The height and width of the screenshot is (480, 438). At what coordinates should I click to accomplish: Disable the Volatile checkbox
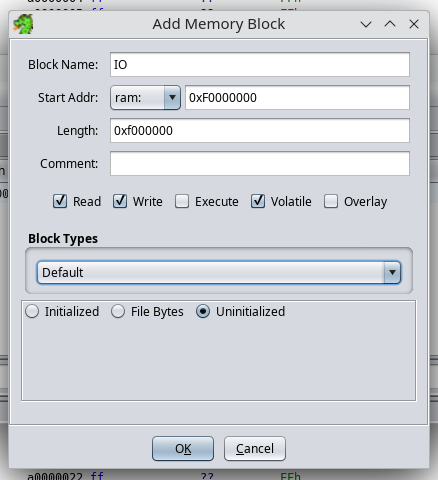coord(258,201)
